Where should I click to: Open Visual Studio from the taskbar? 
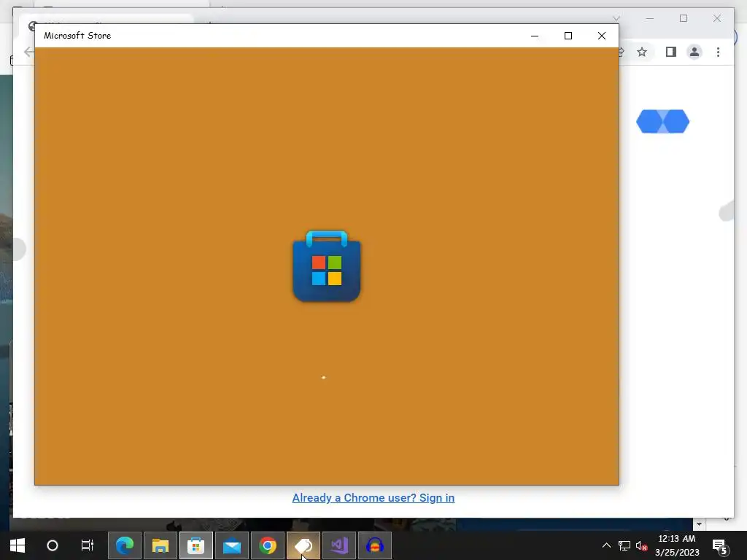pyautogui.click(x=339, y=545)
